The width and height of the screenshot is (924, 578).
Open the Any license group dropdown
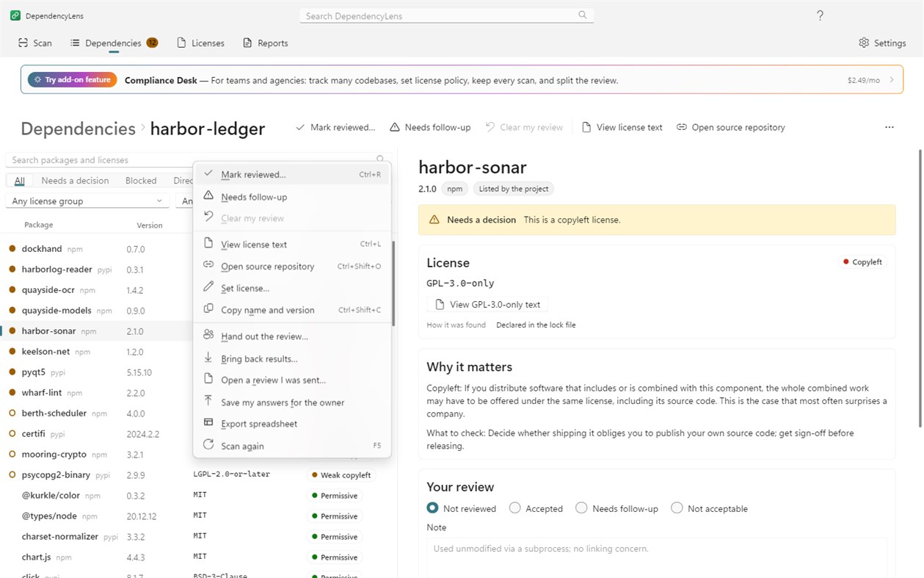pyautogui.click(x=87, y=201)
